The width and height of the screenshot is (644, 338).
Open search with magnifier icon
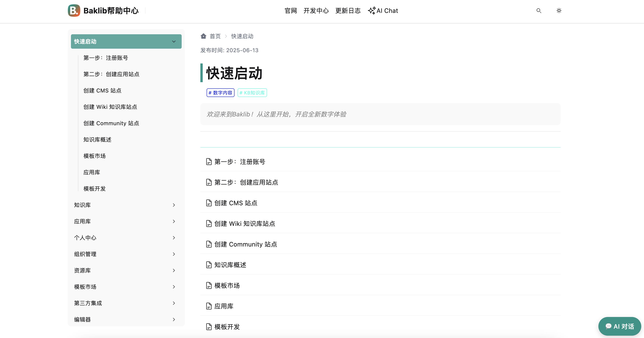click(x=539, y=11)
